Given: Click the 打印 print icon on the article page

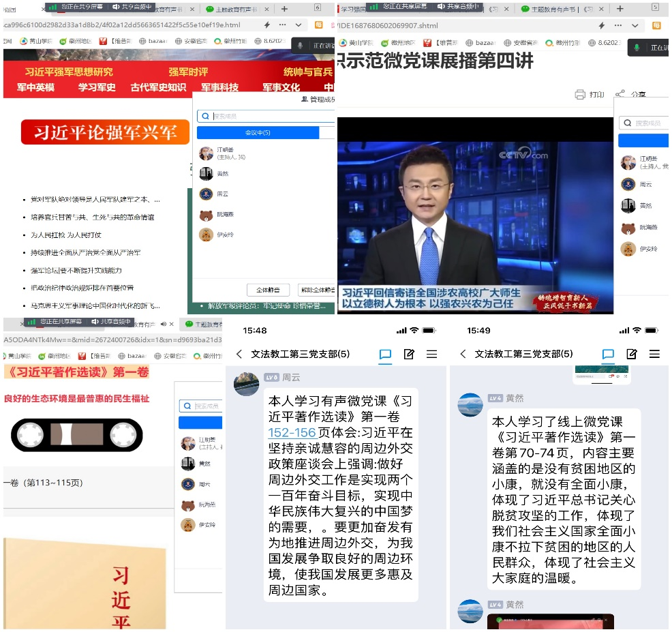Looking at the screenshot, I should click(580, 94).
